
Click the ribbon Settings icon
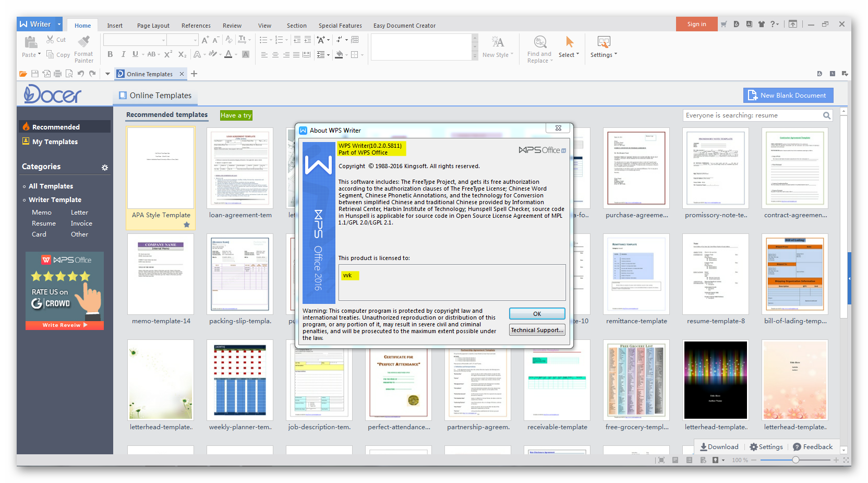tap(604, 42)
